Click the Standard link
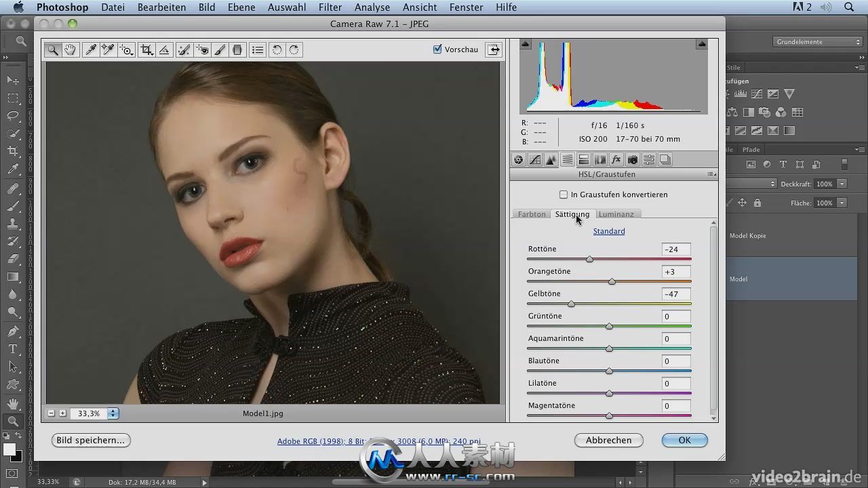 (x=609, y=231)
